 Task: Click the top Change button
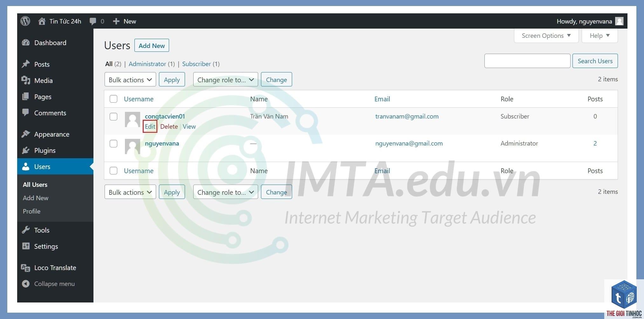(x=277, y=79)
